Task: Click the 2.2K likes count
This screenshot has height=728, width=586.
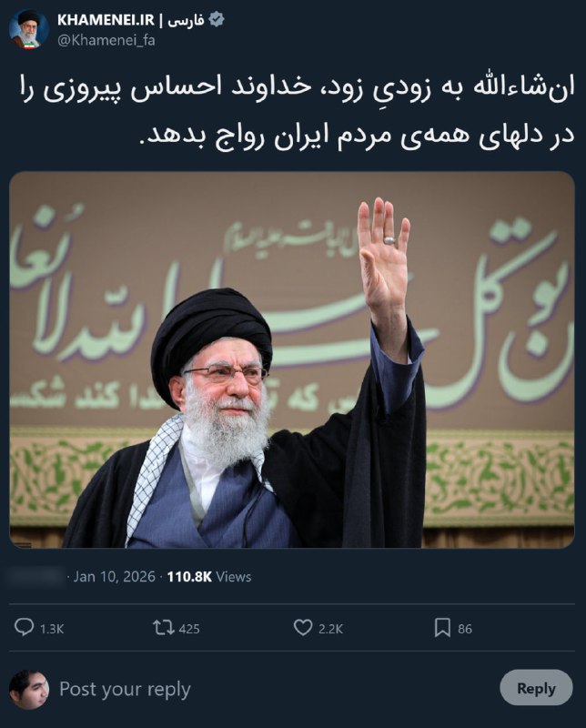Action: pyautogui.click(x=330, y=629)
